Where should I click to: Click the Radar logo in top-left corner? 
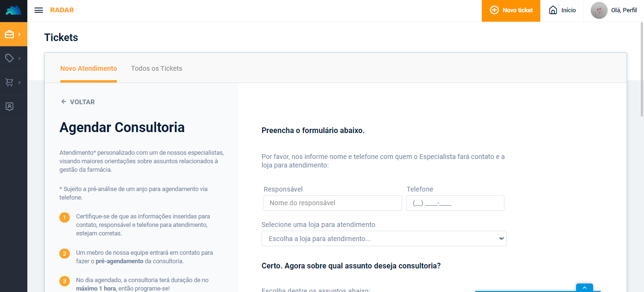(x=13, y=10)
